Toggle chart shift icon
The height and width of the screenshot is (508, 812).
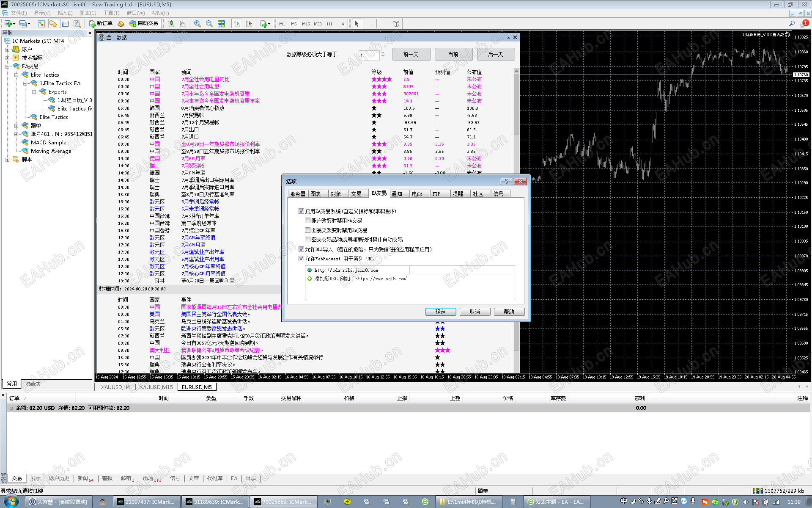pos(249,24)
